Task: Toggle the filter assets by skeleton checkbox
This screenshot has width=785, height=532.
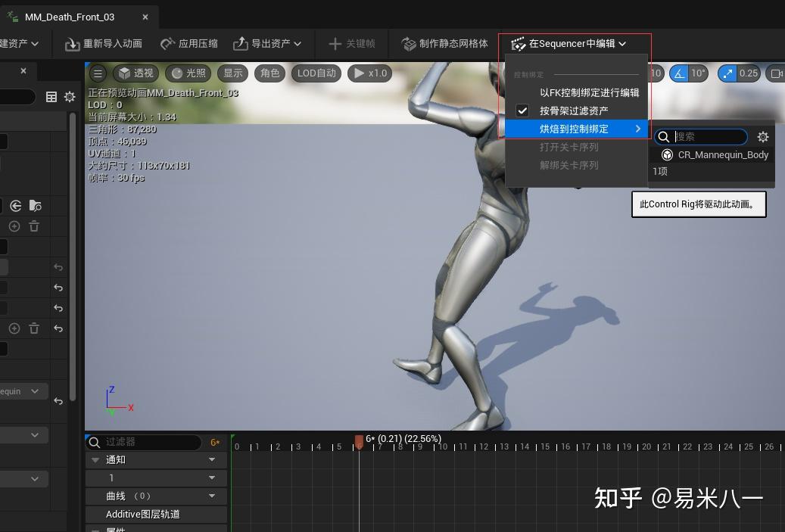Action: point(522,110)
